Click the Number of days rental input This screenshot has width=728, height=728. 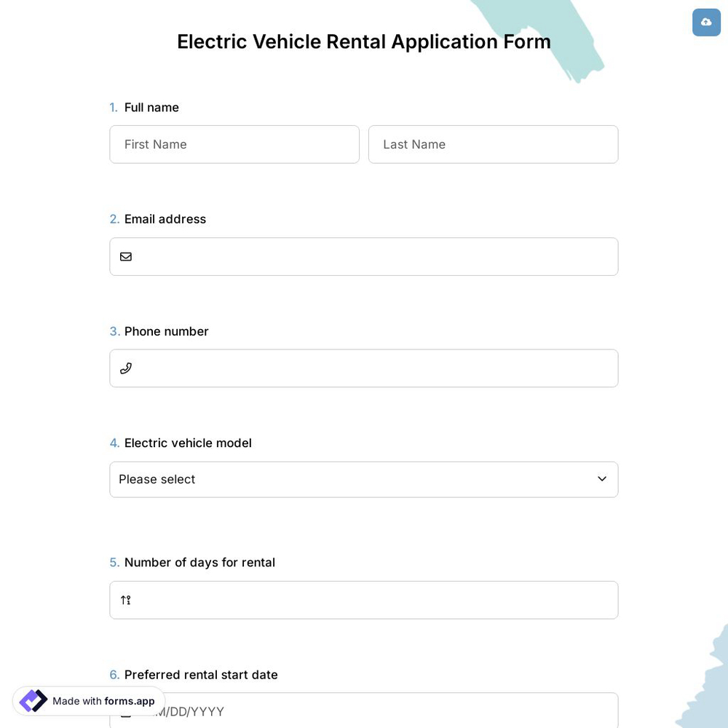pos(363,600)
